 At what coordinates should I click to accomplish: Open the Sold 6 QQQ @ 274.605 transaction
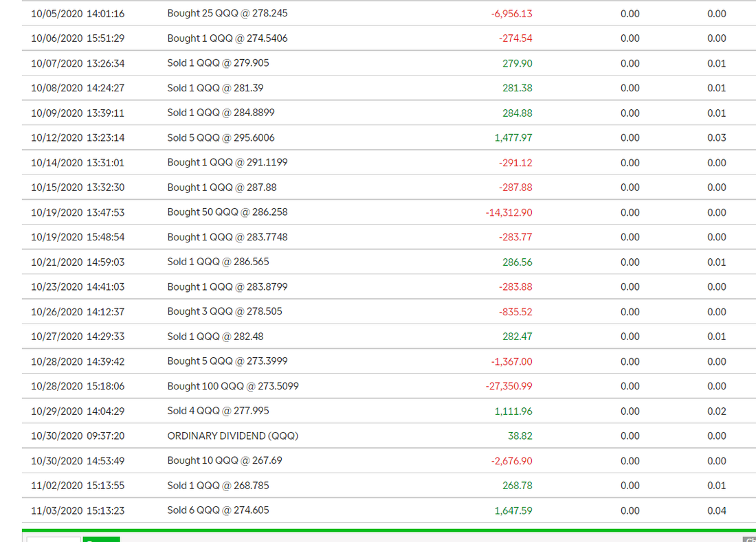(219, 510)
